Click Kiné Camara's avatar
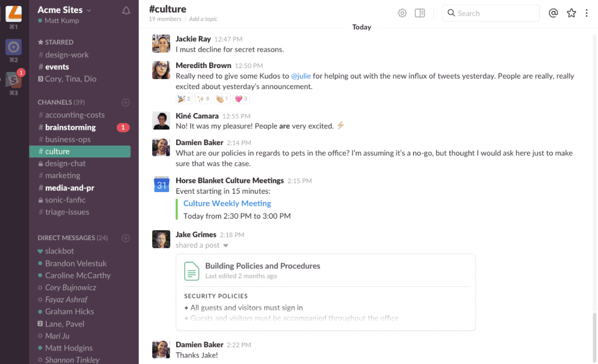This screenshot has width=598, height=364. click(x=161, y=120)
